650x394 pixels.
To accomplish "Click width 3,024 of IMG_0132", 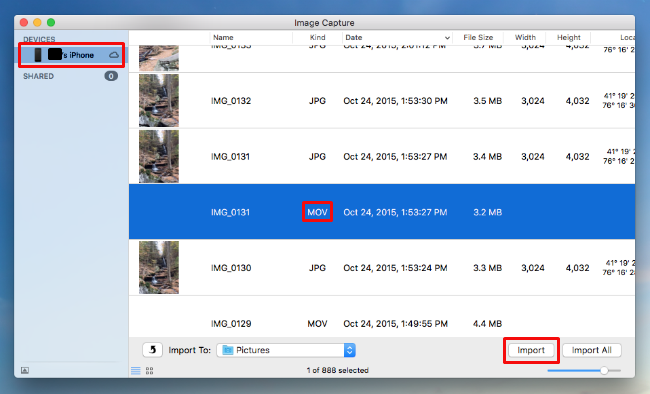I will [x=533, y=101].
